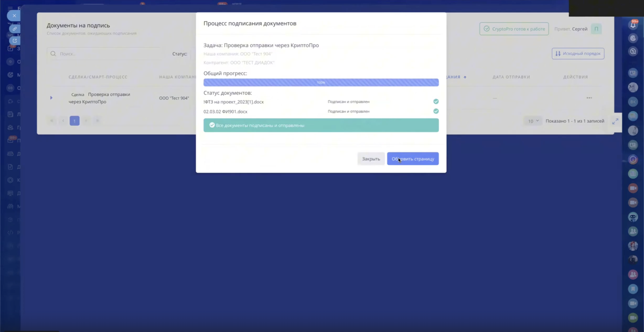This screenshot has height=332, width=644.
Task: Click the expand fullscreen arrows icon
Action: coord(615,121)
